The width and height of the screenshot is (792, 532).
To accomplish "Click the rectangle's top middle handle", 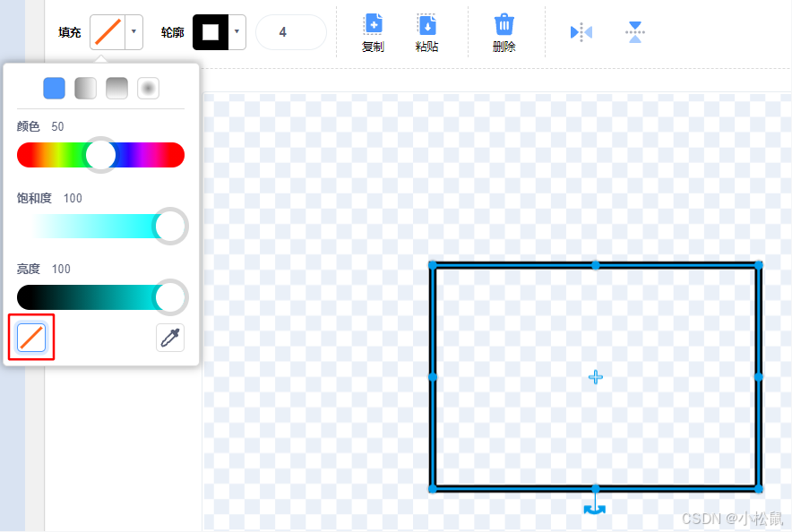I will pos(596,265).
